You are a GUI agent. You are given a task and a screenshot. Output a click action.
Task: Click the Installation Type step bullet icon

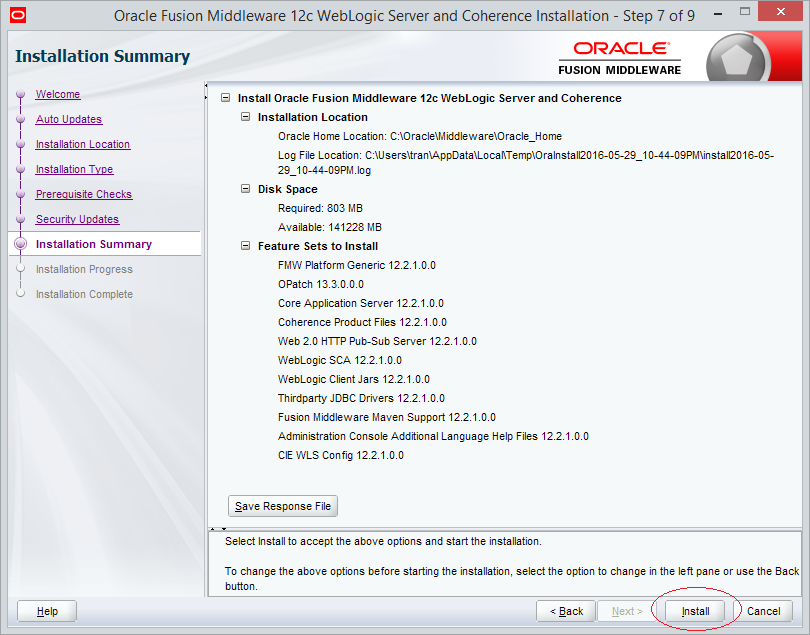[21, 169]
